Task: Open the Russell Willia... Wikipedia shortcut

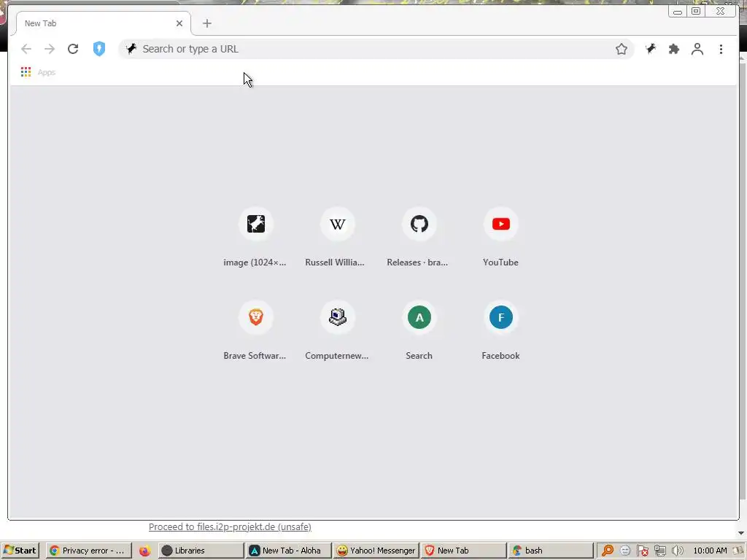Action: pyautogui.click(x=337, y=237)
